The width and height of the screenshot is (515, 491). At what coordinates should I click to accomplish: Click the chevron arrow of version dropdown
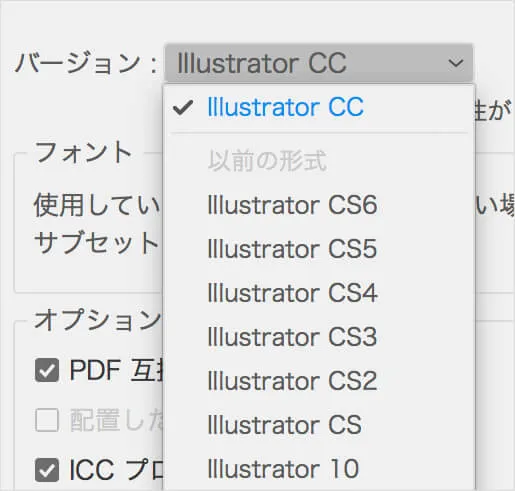click(455, 63)
